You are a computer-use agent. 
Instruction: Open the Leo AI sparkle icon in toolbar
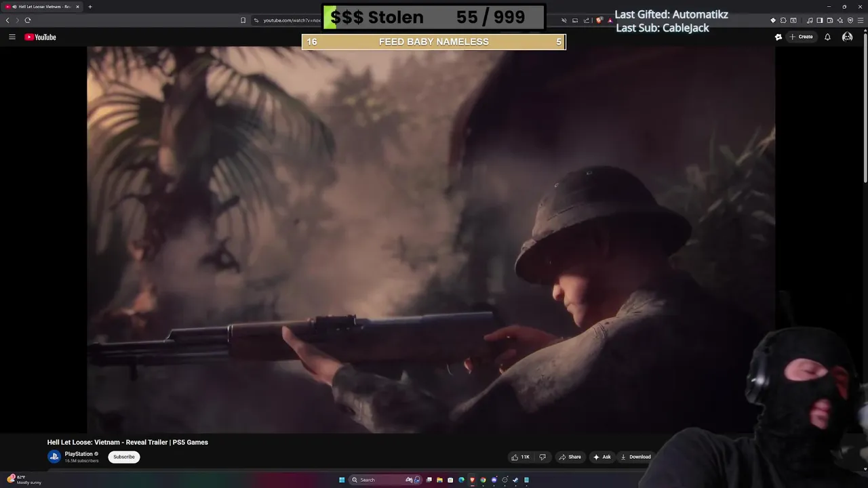[x=840, y=20]
